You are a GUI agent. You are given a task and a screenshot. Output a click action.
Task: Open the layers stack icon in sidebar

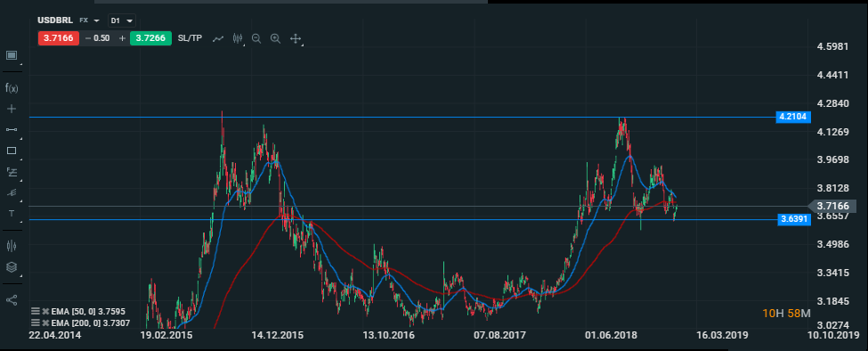(12, 267)
